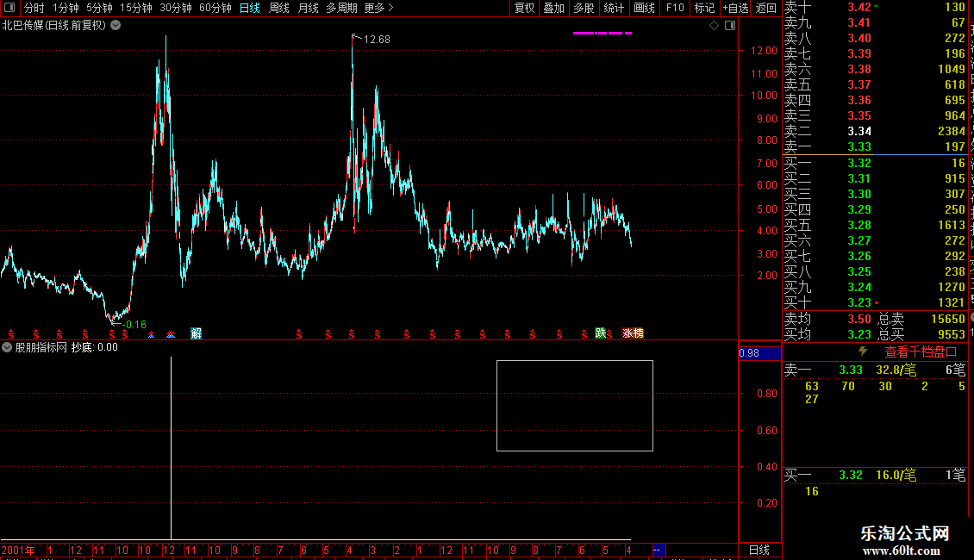Add stock via +自选 button

click(735, 8)
